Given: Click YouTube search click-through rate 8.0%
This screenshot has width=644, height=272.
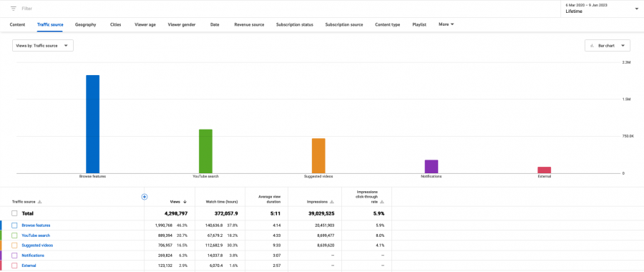Looking at the screenshot, I should point(380,235).
